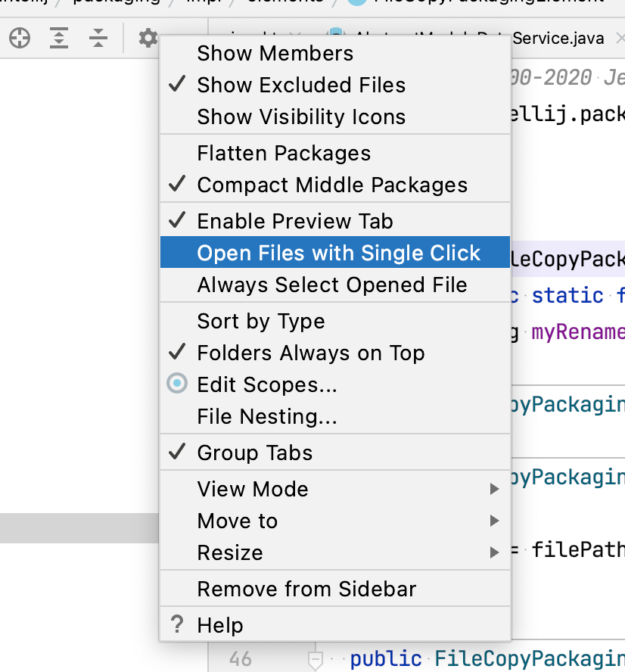Click the fold marker in editor gutter
The width and height of the screenshot is (625, 672).
316,658
